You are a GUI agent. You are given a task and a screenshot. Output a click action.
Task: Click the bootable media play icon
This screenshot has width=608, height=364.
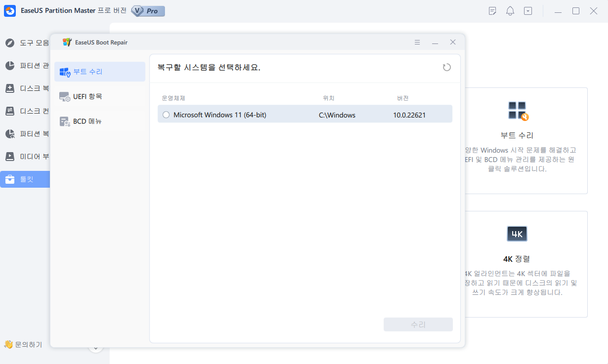[10, 157]
